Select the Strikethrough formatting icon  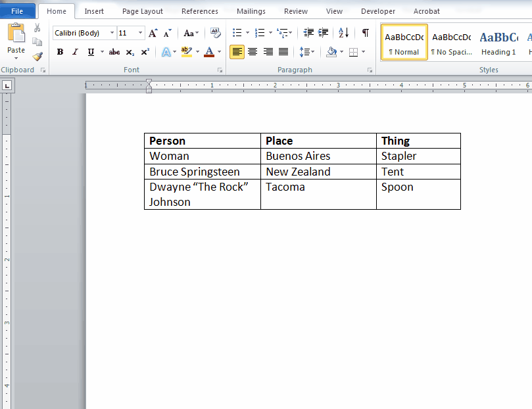click(114, 51)
